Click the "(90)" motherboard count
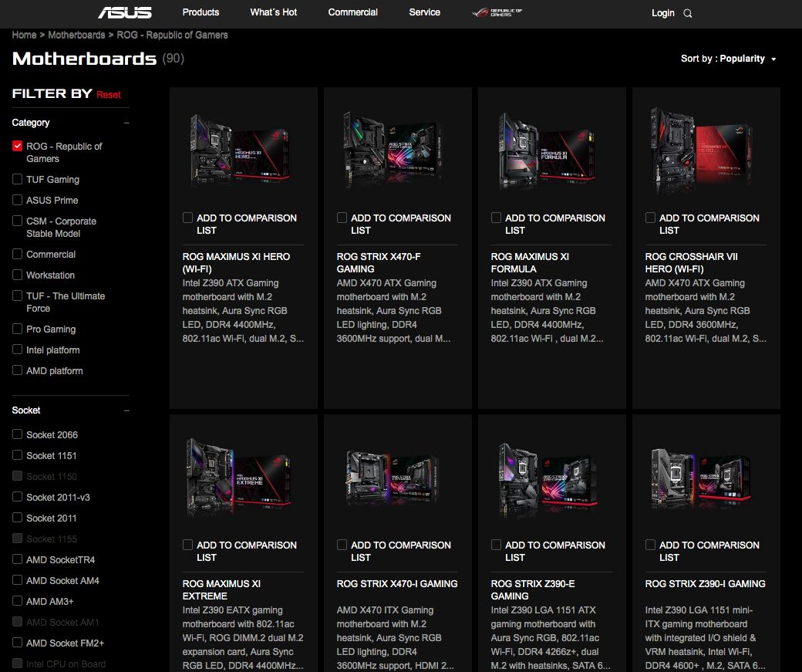Screen dimensions: 802x672 [x=174, y=59]
